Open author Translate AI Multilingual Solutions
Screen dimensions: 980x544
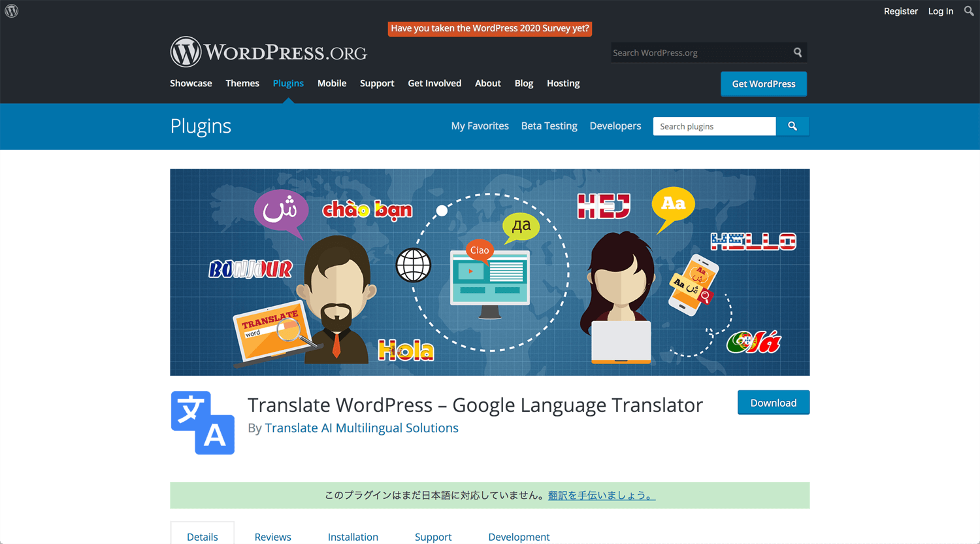coord(361,428)
